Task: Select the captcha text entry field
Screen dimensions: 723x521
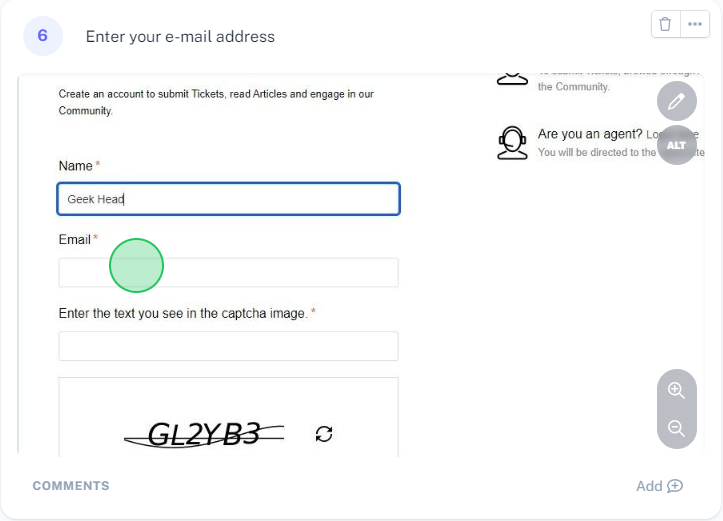Action: coord(228,346)
